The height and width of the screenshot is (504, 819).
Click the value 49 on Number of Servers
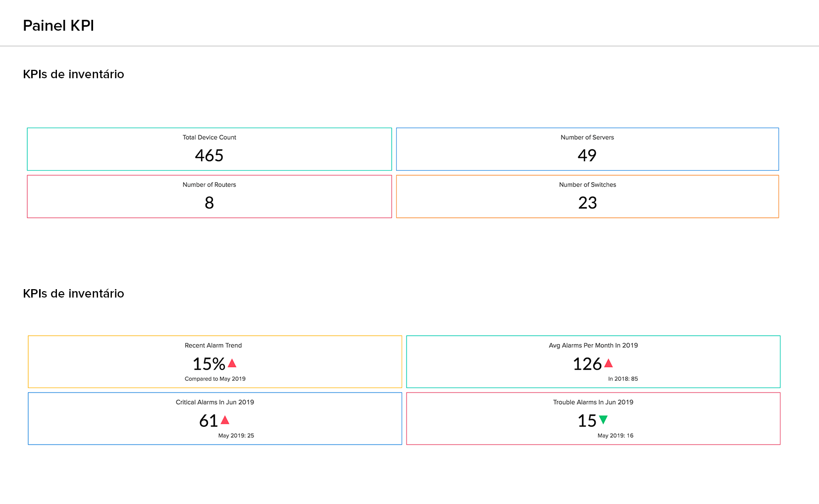[587, 155]
